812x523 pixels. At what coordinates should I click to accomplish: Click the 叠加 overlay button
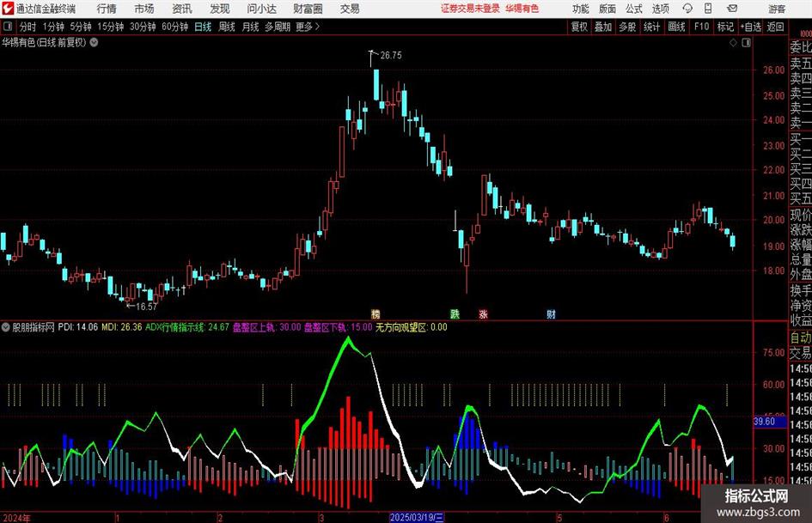[x=603, y=27]
